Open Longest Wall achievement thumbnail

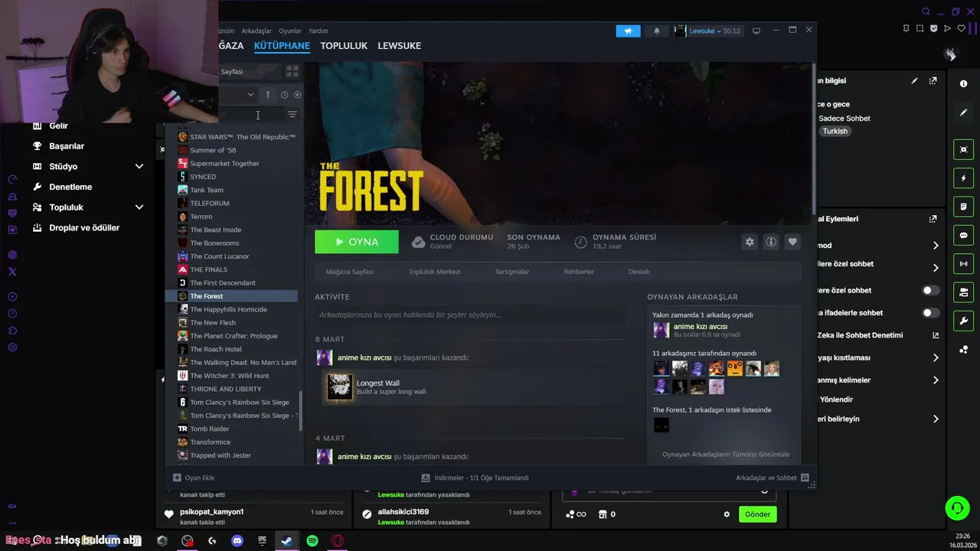tap(340, 387)
